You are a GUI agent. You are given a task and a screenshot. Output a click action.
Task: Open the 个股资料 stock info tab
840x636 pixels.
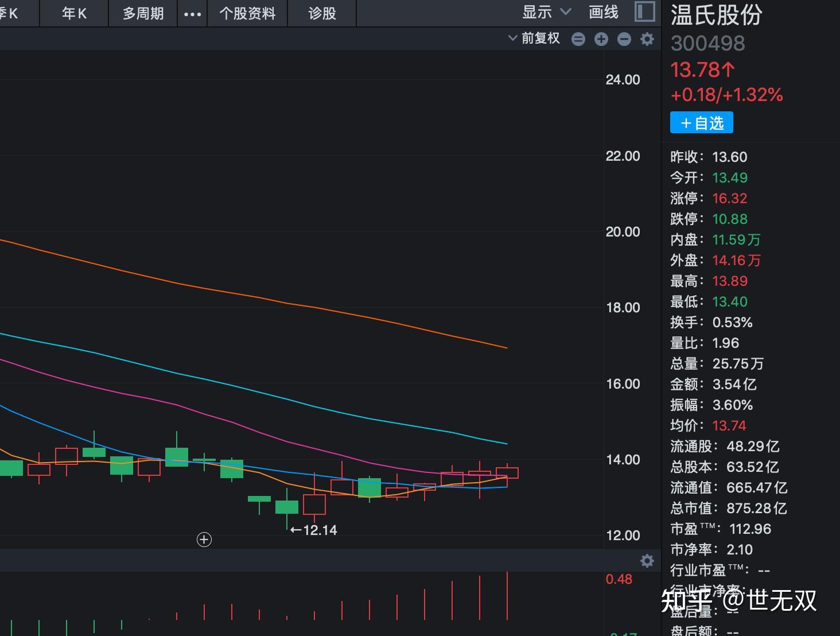point(247,13)
